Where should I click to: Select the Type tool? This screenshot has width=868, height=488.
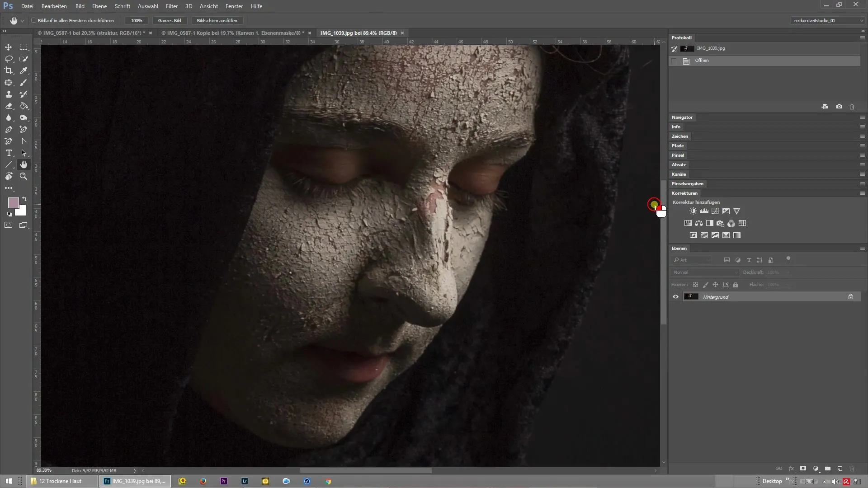point(9,153)
